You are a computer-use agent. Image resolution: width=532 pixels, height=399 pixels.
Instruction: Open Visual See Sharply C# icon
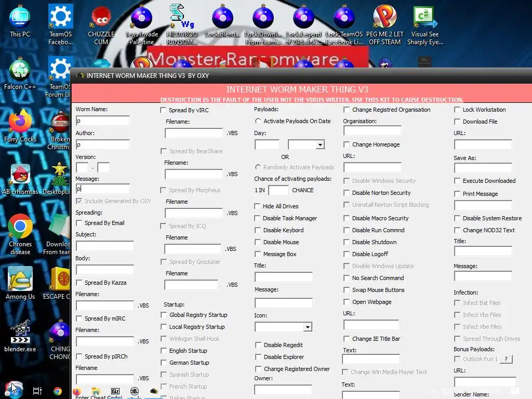pos(425,24)
